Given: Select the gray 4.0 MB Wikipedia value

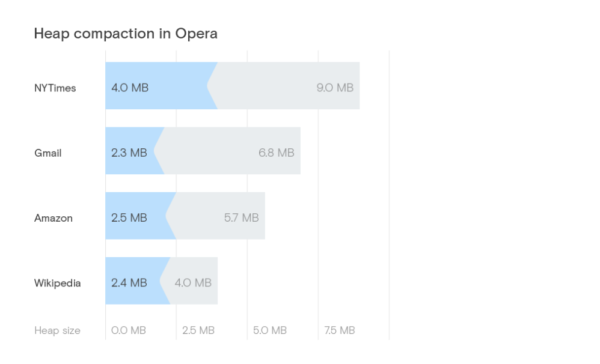Looking at the screenshot, I should point(193,283).
